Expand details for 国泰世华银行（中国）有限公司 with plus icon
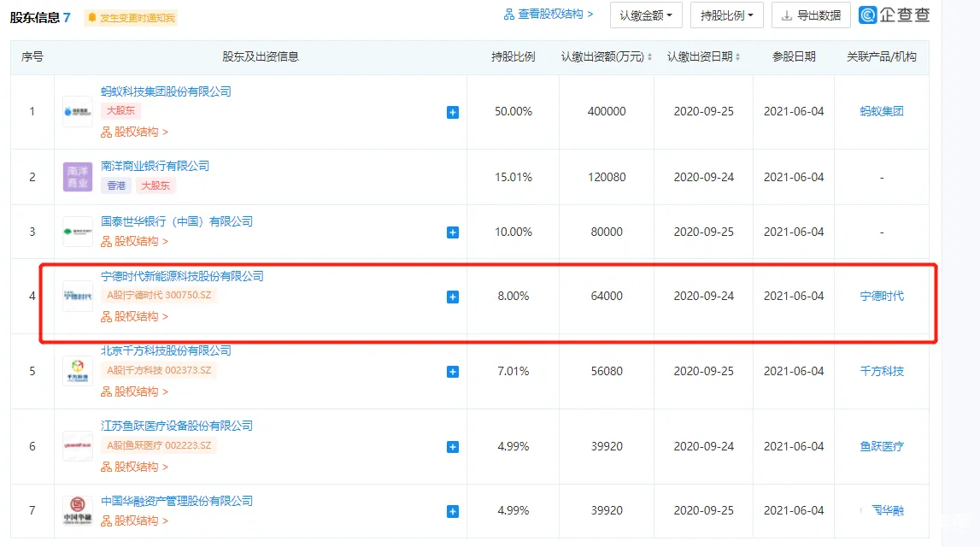Viewport: 980px width, 547px height. tap(453, 232)
